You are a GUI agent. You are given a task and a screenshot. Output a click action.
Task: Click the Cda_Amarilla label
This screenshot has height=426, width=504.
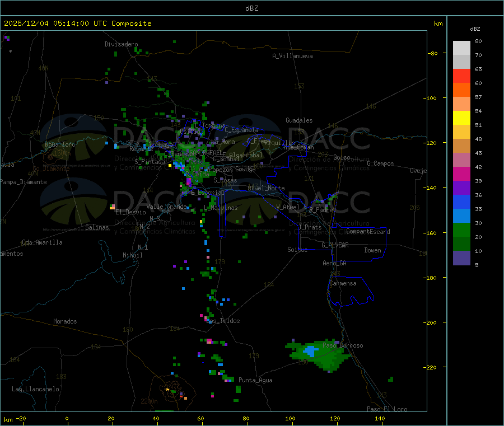[42, 242]
